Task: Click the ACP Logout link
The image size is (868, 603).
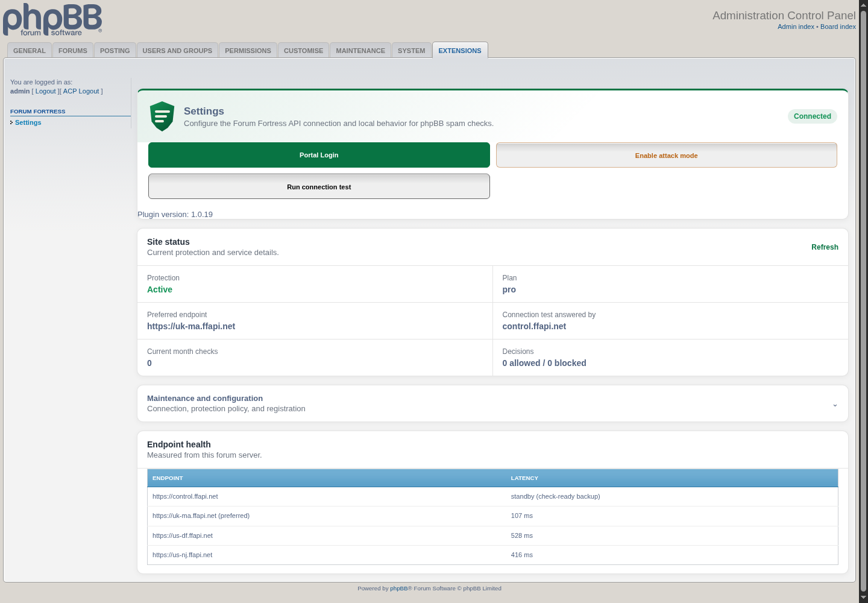Action: click(81, 91)
